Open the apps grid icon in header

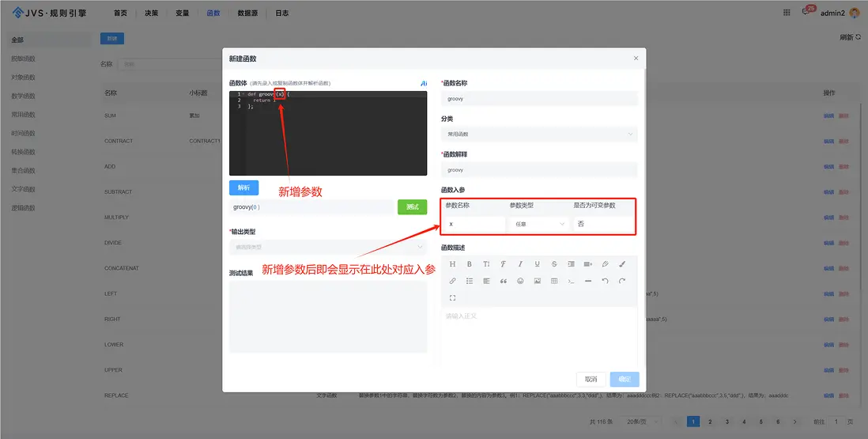(787, 13)
